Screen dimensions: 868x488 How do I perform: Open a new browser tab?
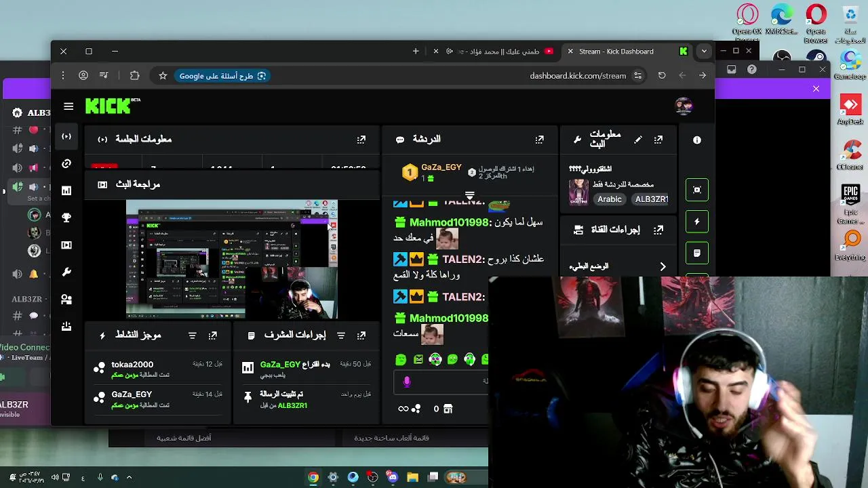pyautogui.click(x=416, y=52)
